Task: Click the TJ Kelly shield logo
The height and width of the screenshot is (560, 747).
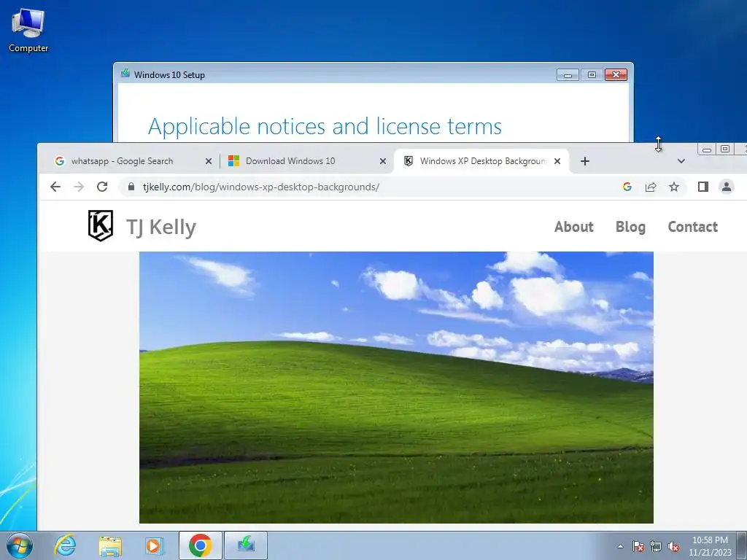Action: tap(101, 226)
